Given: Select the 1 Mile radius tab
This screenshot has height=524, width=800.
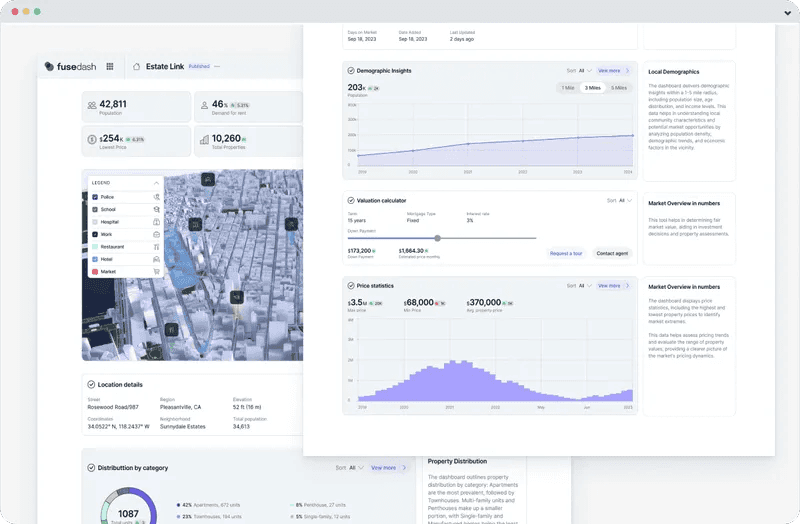Looking at the screenshot, I should point(568,88).
